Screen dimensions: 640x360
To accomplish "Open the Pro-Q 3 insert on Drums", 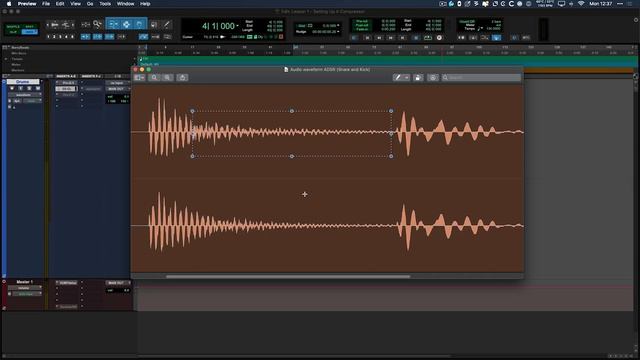I will 68,83.
